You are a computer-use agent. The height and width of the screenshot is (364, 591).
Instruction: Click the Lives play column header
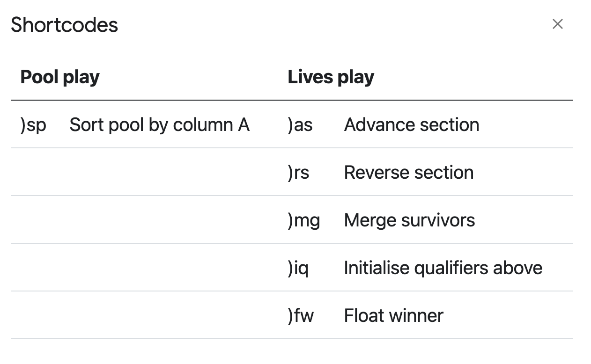click(x=331, y=77)
